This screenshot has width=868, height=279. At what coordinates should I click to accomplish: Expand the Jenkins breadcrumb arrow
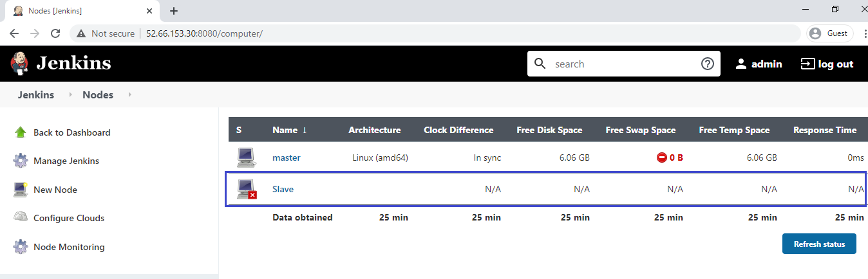70,94
